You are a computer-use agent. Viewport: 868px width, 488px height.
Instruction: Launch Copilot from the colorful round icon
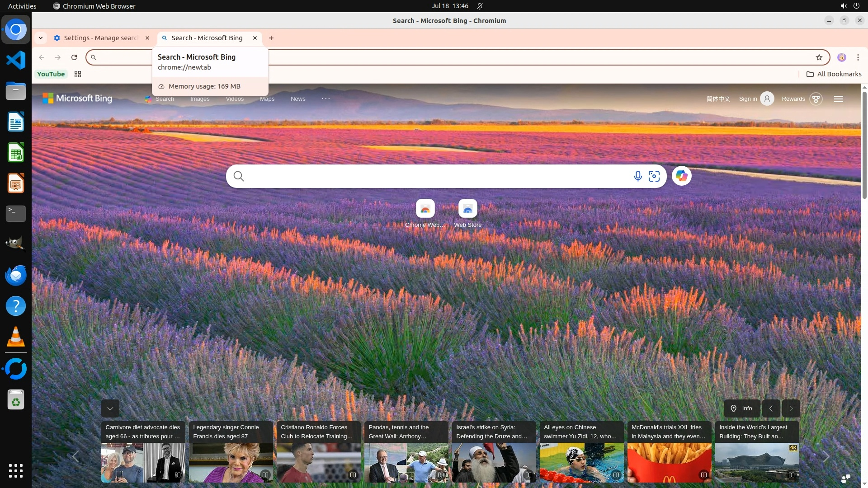click(x=681, y=176)
